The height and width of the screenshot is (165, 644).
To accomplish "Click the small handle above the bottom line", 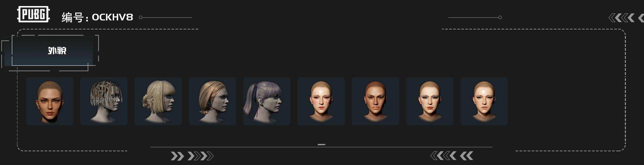I will [321, 145].
